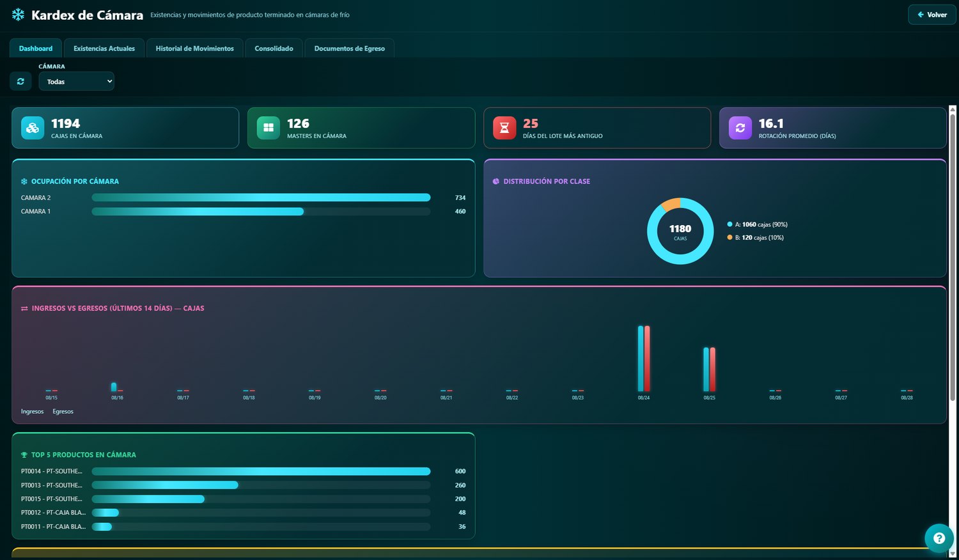Switch to the Existencias Actuales tab
The image size is (959, 560).
point(104,49)
